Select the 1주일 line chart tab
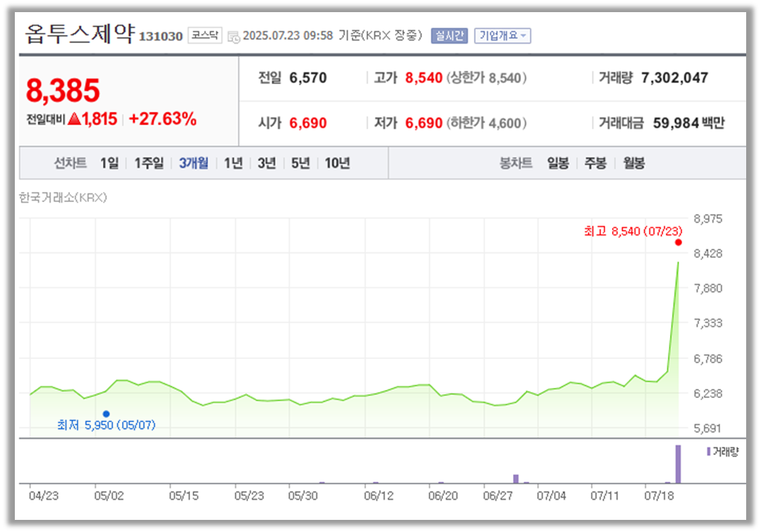This screenshot has height=532, width=761. coord(148,163)
